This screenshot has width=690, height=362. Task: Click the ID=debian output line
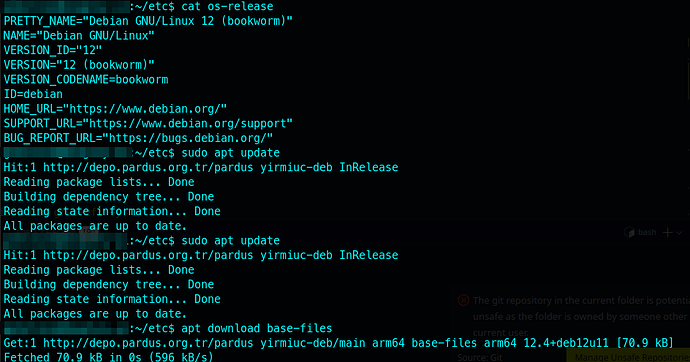(33, 94)
